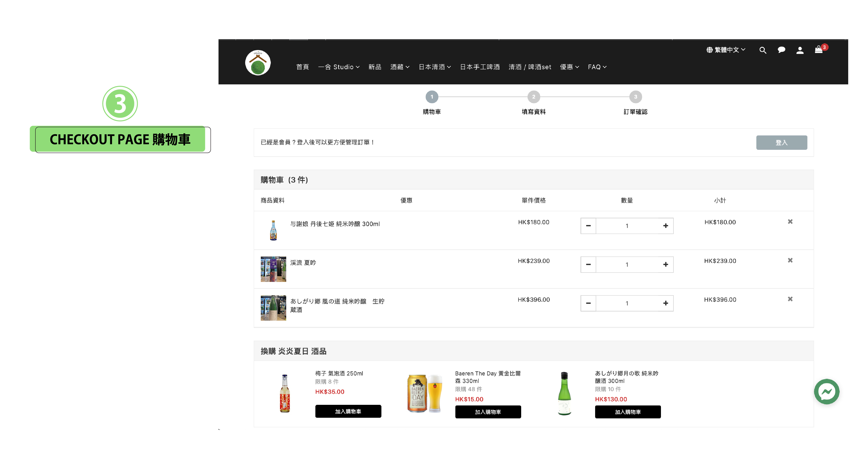Screen dimensions: 868x469
Task: Remove 渓流 夏吟 item with X
Action: coord(790,260)
